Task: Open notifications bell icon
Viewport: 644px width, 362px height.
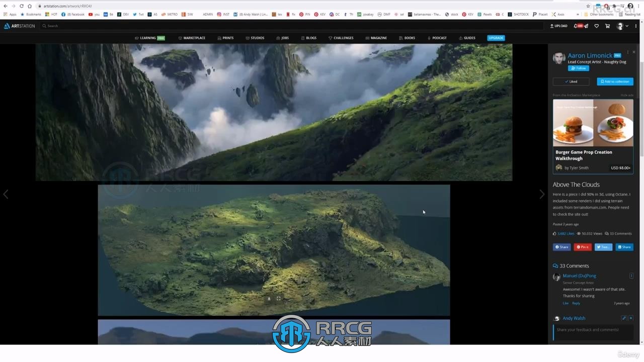Action: pos(576,26)
